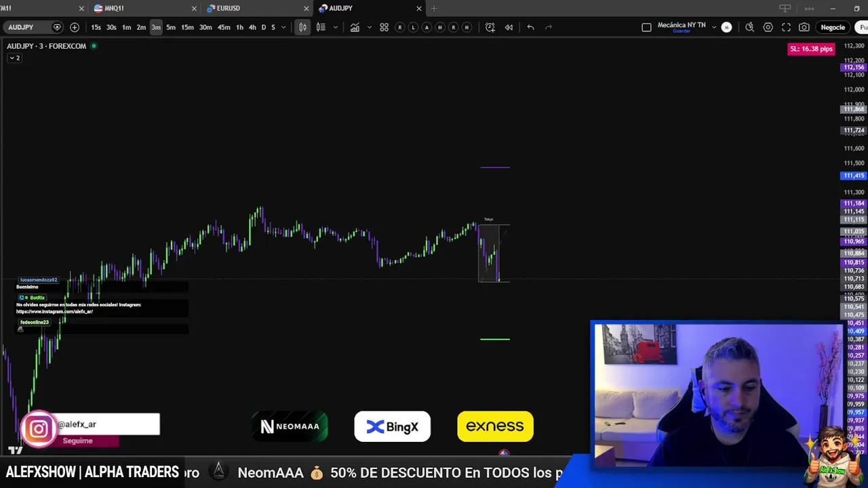868x488 pixels.
Task: Switch to the 1m timeframe
Action: tap(126, 27)
